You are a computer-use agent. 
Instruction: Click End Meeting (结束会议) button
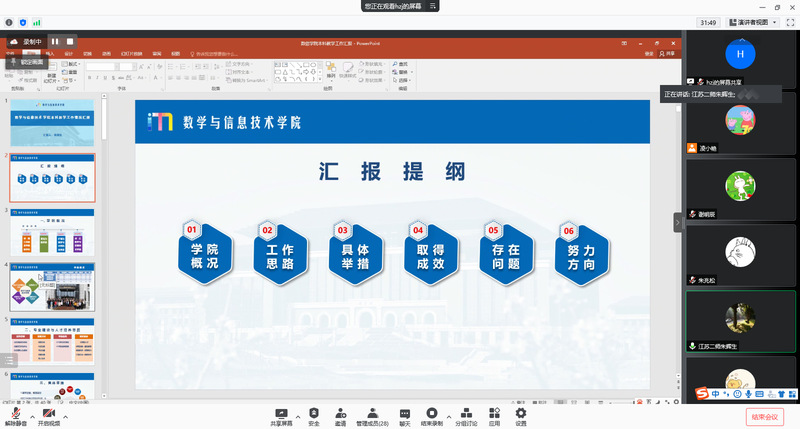point(764,416)
